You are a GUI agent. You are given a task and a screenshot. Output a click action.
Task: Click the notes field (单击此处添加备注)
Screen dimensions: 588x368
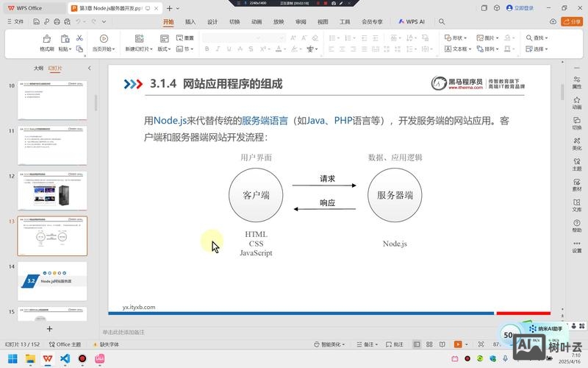click(x=123, y=333)
